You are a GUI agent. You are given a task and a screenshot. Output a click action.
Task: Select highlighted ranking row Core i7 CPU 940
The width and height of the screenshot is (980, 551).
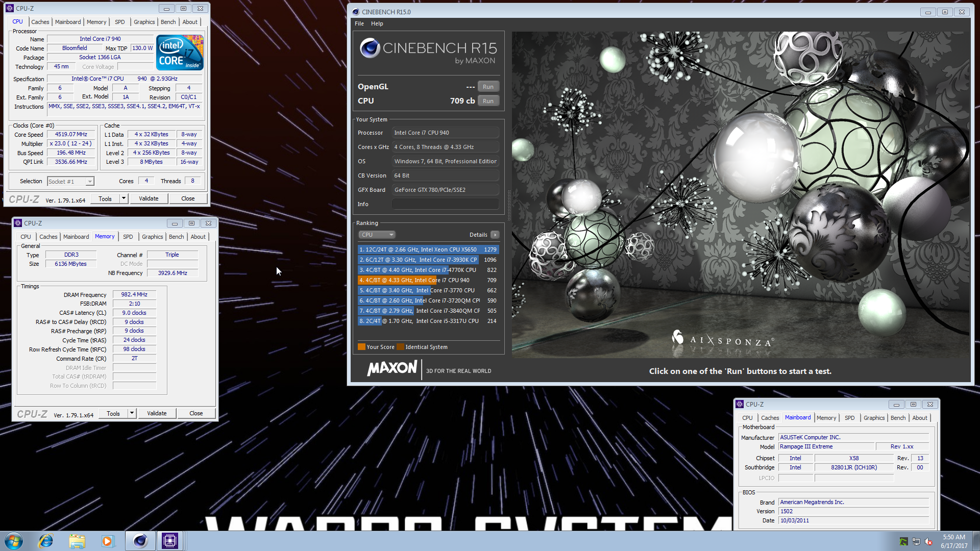pos(428,280)
